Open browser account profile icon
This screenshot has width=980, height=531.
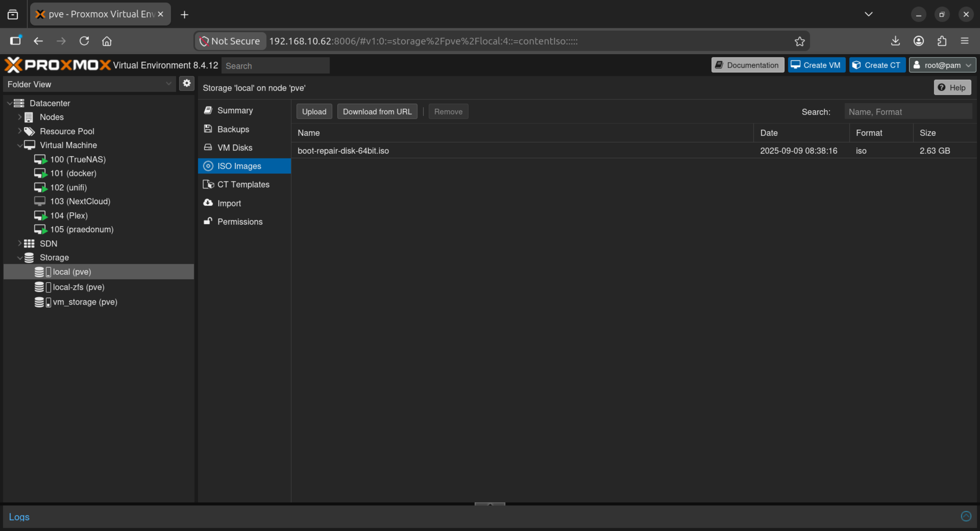pyautogui.click(x=918, y=41)
